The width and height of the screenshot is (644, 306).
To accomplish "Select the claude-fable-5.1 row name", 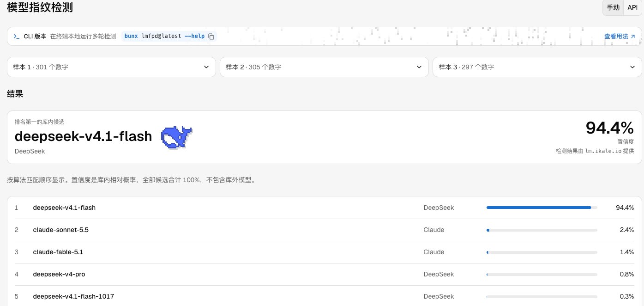I will coord(58,252).
